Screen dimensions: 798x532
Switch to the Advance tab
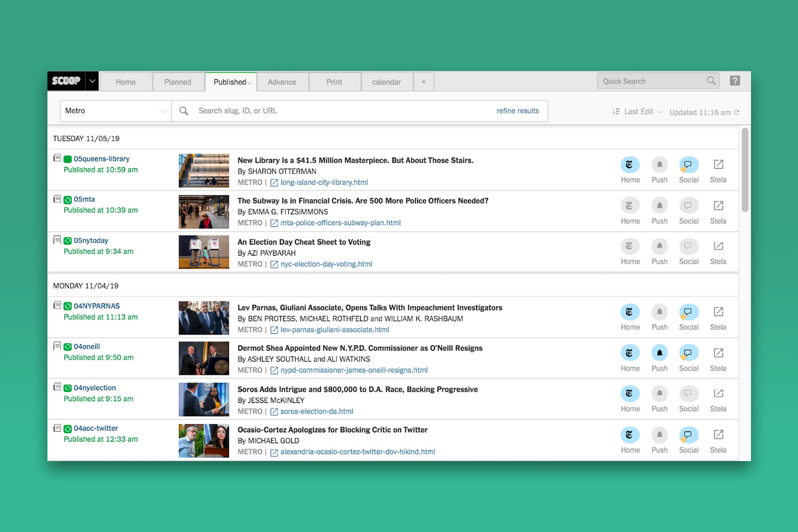pos(282,82)
